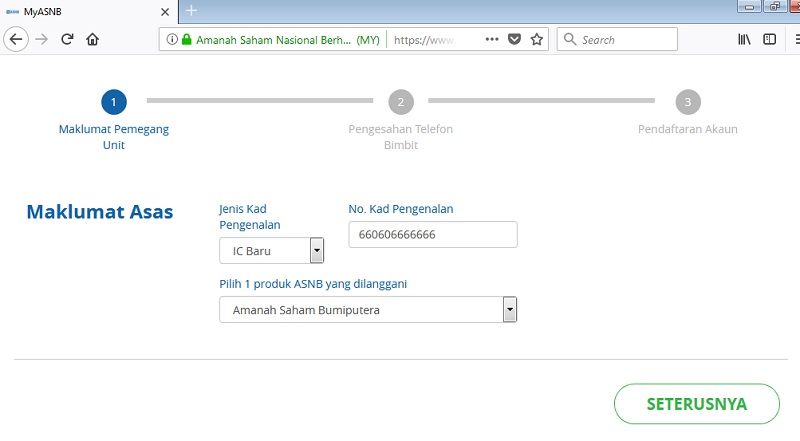Open page actions three-dot menu
The width and height of the screenshot is (800, 441).
pos(492,39)
